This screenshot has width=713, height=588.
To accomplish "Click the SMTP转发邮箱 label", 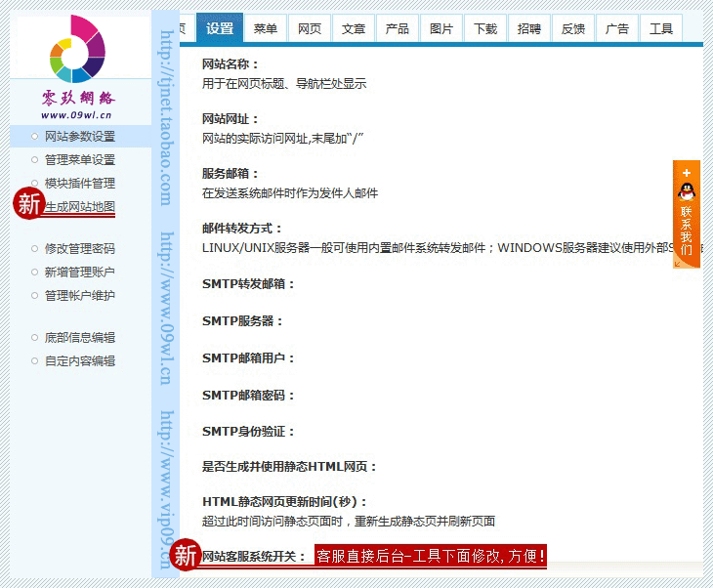I will coord(248,284).
